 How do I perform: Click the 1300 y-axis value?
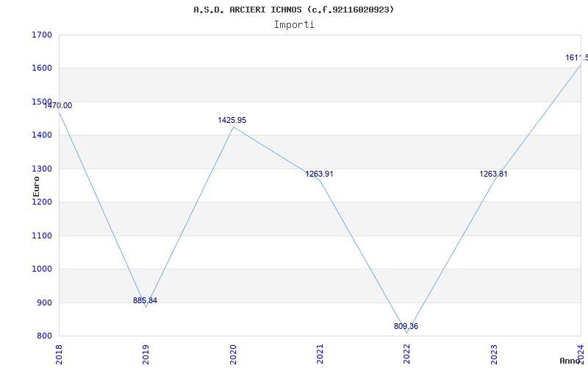(x=42, y=169)
